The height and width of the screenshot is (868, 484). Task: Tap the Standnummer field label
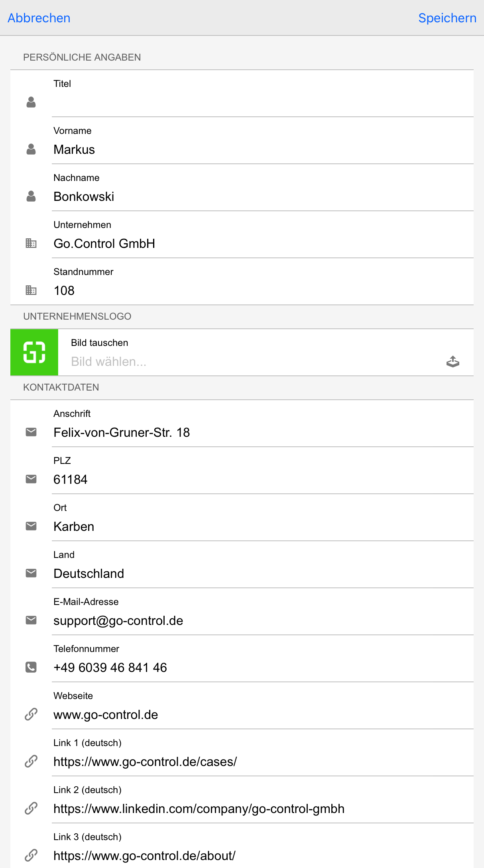click(x=83, y=272)
